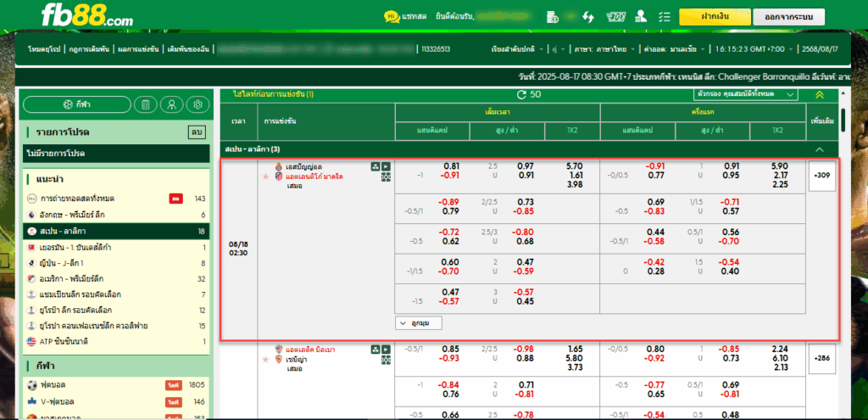This screenshot has width=868, height=420.
Task: Favorite the Espanyol vs Atletico match star
Action: [x=265, y=176]
